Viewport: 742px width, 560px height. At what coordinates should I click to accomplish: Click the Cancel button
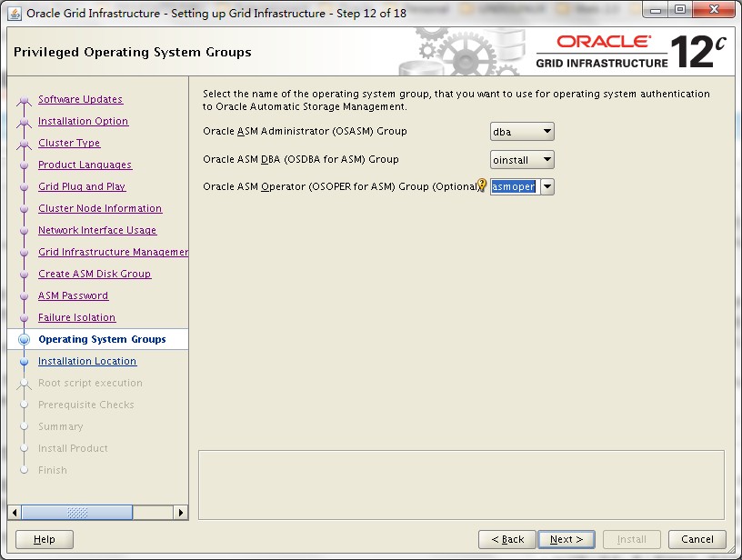click(x=697, y=539)
